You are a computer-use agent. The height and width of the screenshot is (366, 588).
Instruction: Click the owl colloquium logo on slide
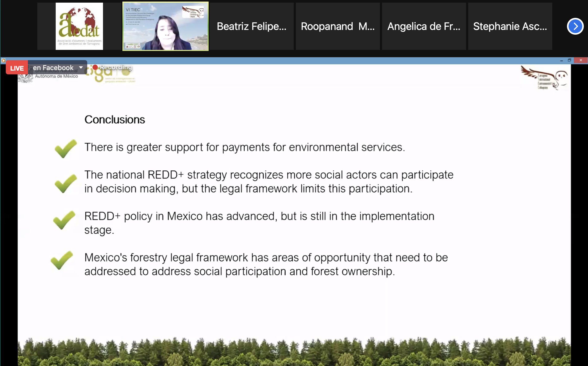tap(544, 78)
